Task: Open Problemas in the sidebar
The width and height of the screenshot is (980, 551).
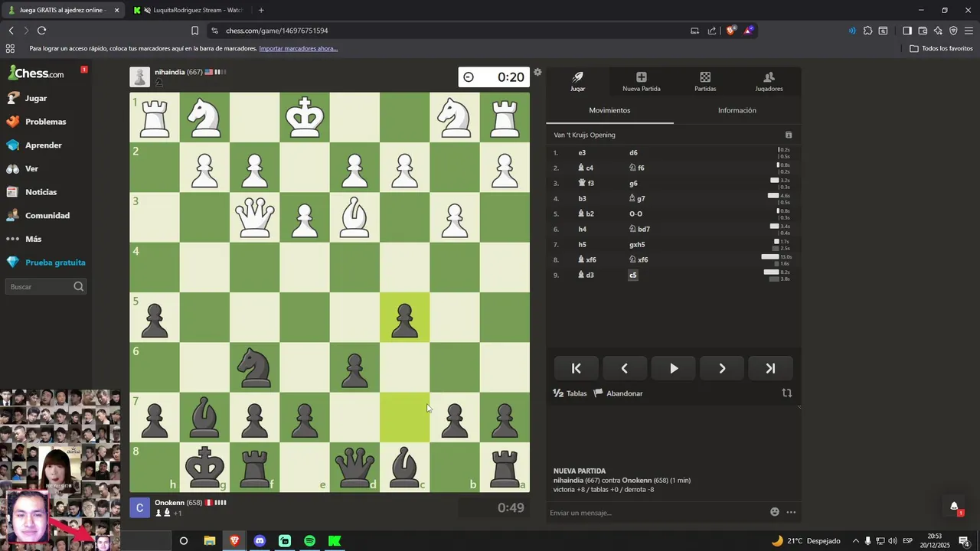Action: (x=46, y=122)
